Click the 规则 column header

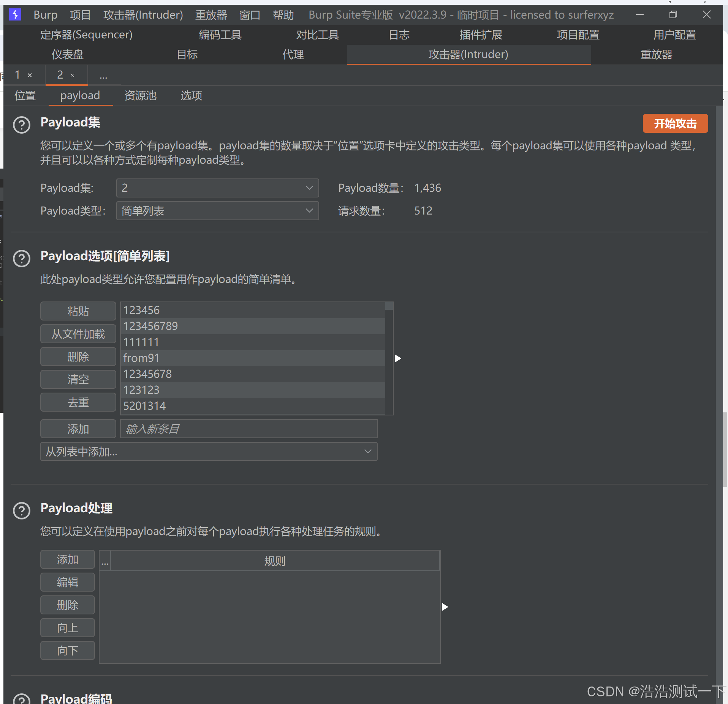point(275,561)
